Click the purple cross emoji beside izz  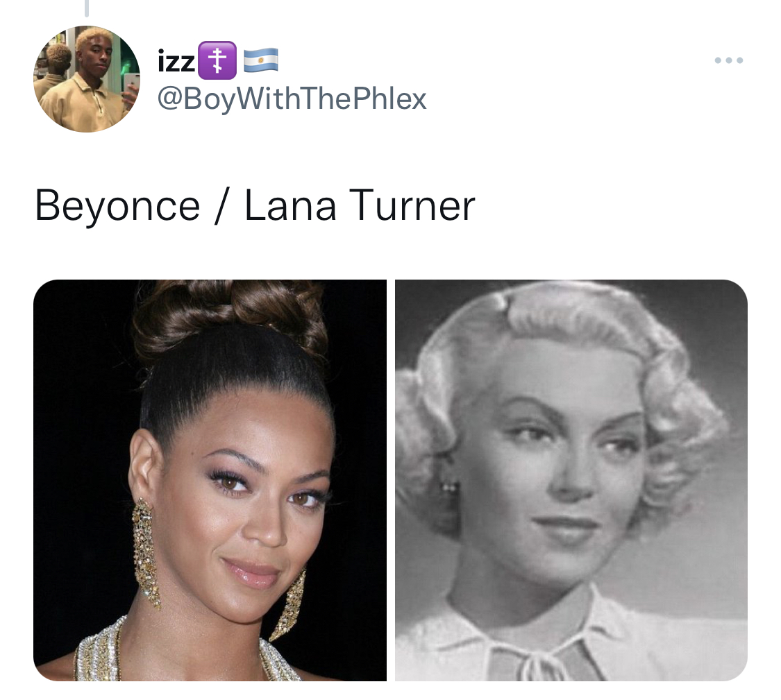click(x=217, y=61)
